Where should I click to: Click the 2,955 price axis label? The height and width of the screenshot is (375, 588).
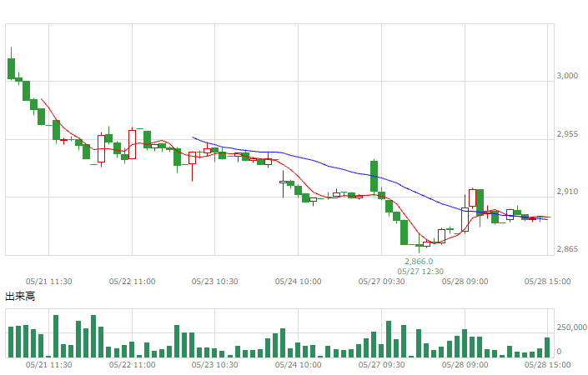coord(567,134)
